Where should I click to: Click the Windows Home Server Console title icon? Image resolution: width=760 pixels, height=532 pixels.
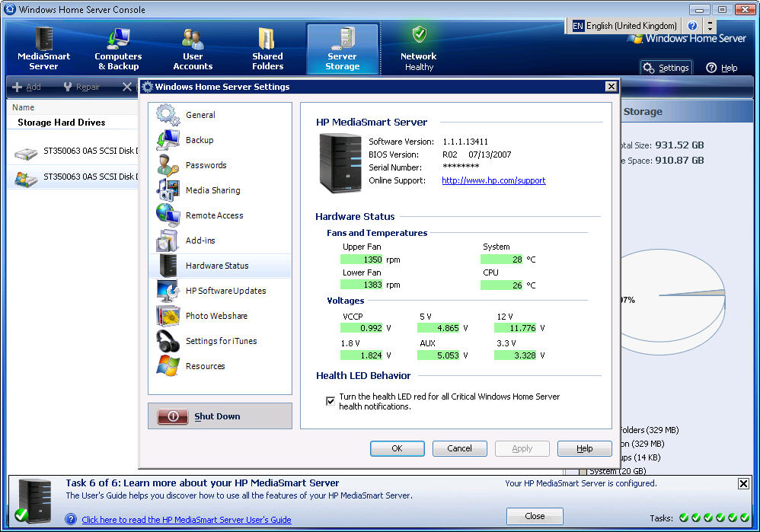pos(10,8)
